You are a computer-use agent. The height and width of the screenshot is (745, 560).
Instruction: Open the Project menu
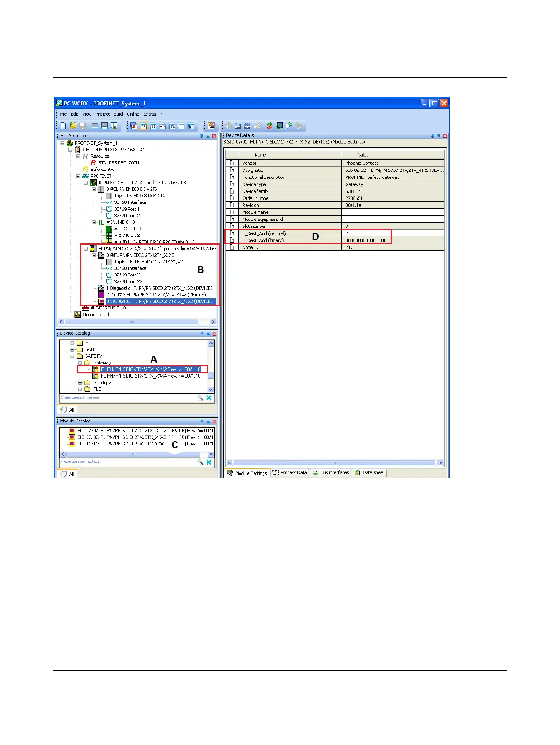click(x=102, y=114)
